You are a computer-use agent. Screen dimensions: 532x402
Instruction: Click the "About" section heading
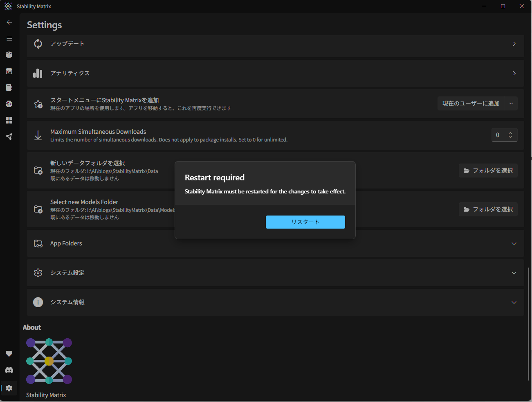pos(32,328)
